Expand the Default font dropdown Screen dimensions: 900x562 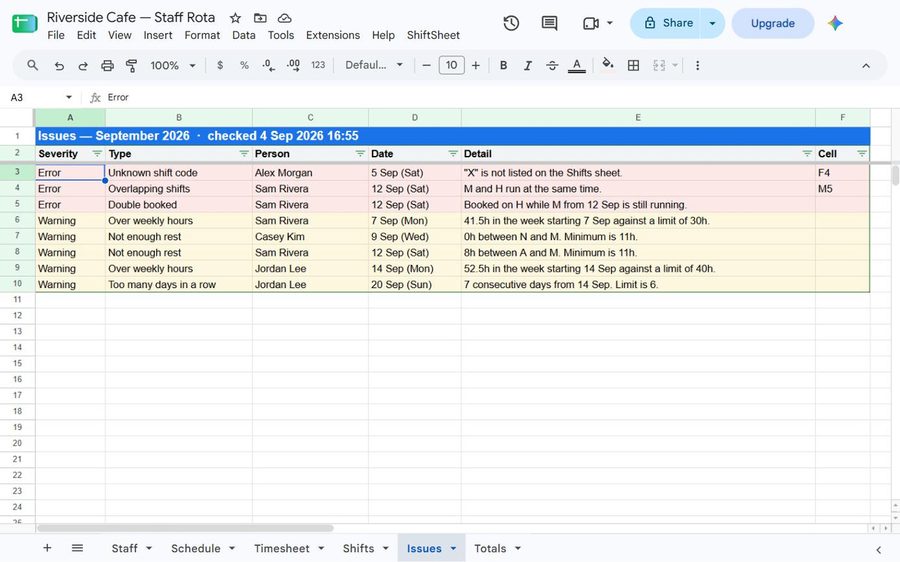374,65
